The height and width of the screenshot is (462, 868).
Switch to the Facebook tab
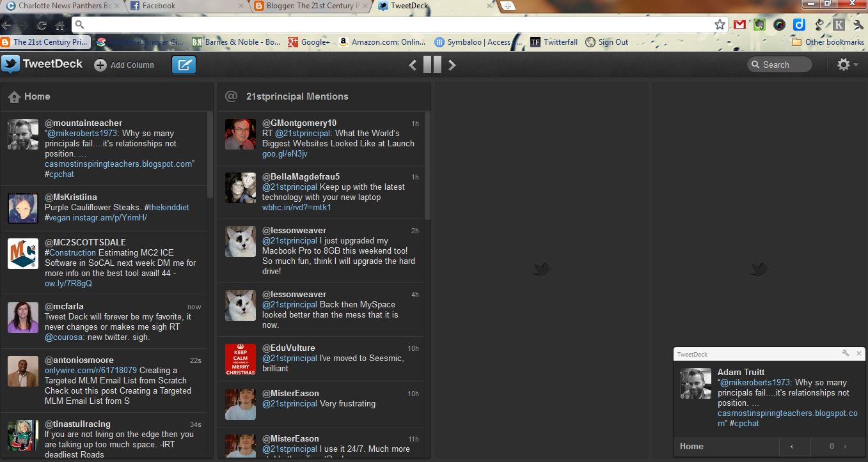tap(185, 6)
